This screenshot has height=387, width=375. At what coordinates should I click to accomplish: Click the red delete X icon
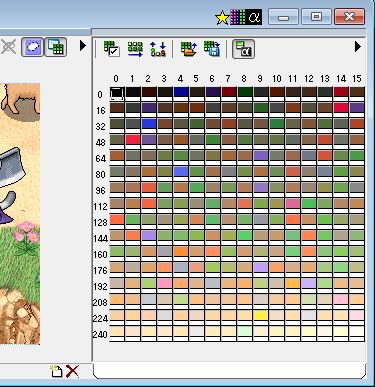72,371
